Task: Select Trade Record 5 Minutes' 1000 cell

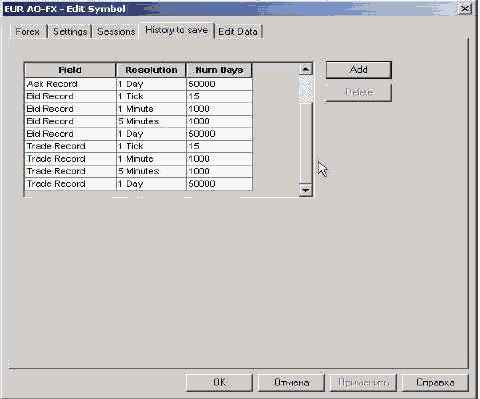Action: click(219, 171)
